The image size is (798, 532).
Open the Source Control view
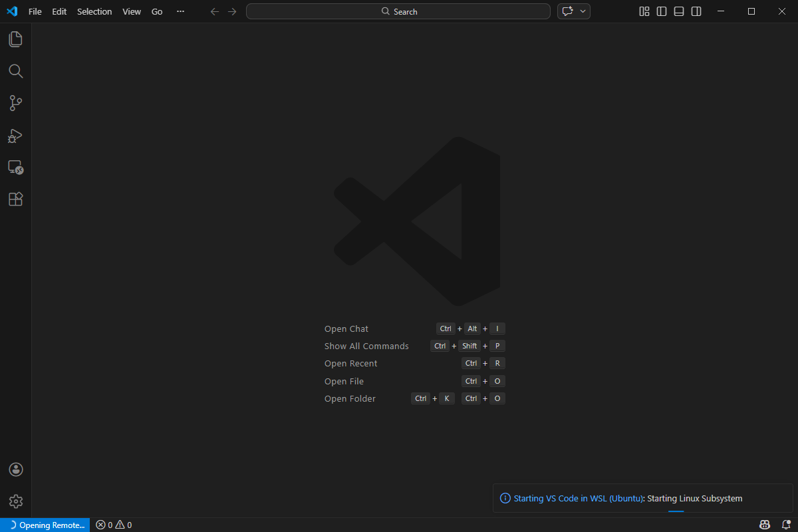click(x=15, y=103)
